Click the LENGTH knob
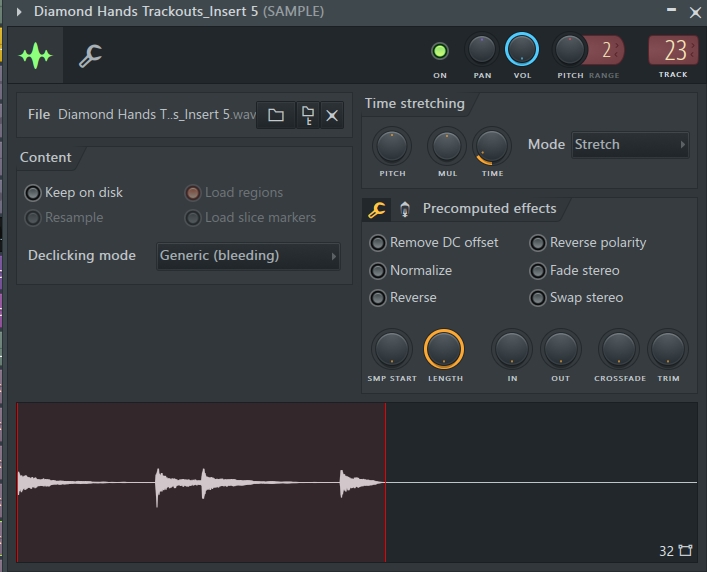The image size is (707, 572). [x=444, y=349]
